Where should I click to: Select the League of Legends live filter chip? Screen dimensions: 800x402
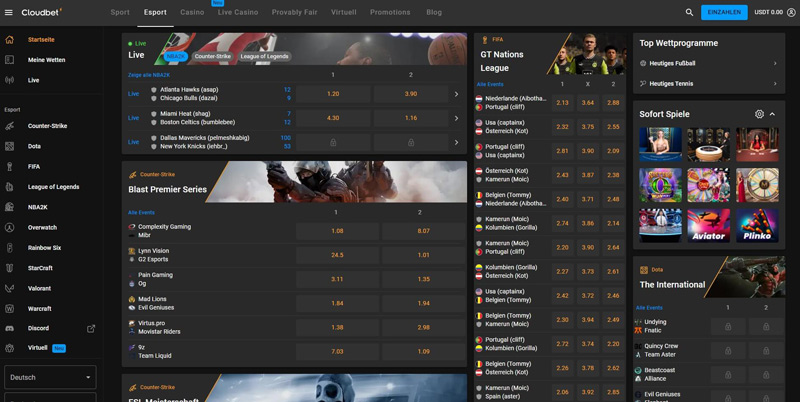click(x=264, y=57)
